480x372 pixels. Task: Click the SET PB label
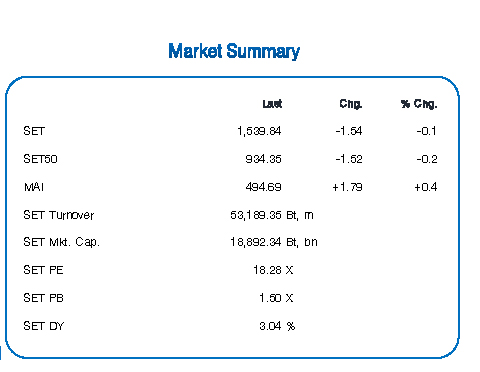tap(43, 298)
